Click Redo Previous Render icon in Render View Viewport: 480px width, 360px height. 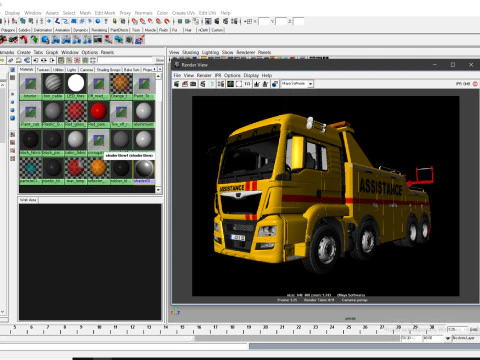pyautogui.click(x=176, y=84)
